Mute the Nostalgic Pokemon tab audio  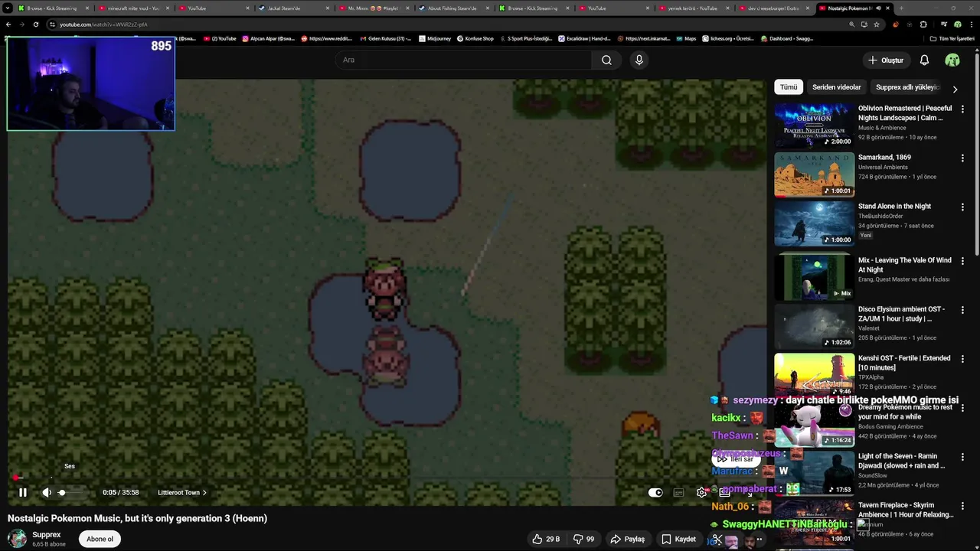point(879,8)
